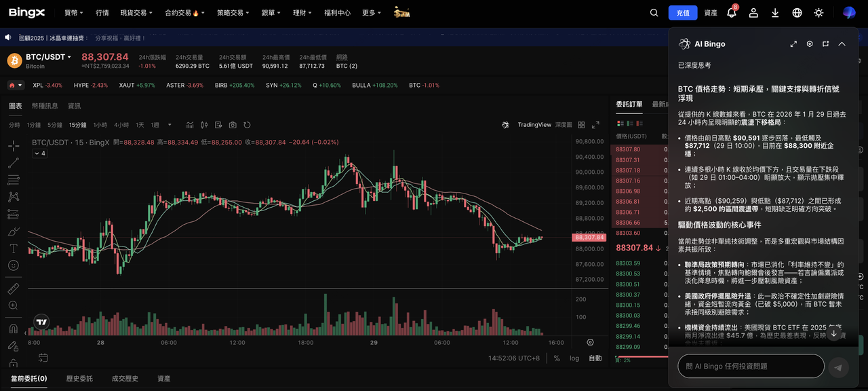Take a chart screenshot with camera icon
The height and width of the screenshot is (391, 868).
233,125
